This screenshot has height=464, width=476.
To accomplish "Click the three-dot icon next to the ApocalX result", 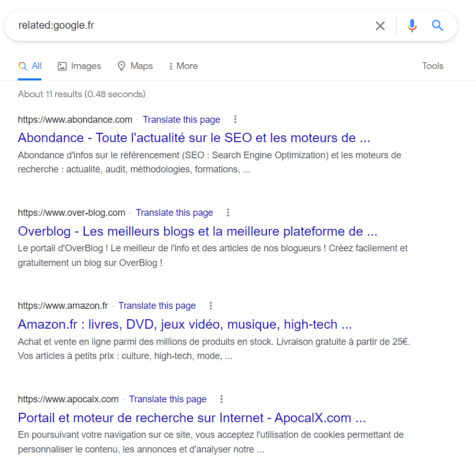I will click(x=221, y=399).
